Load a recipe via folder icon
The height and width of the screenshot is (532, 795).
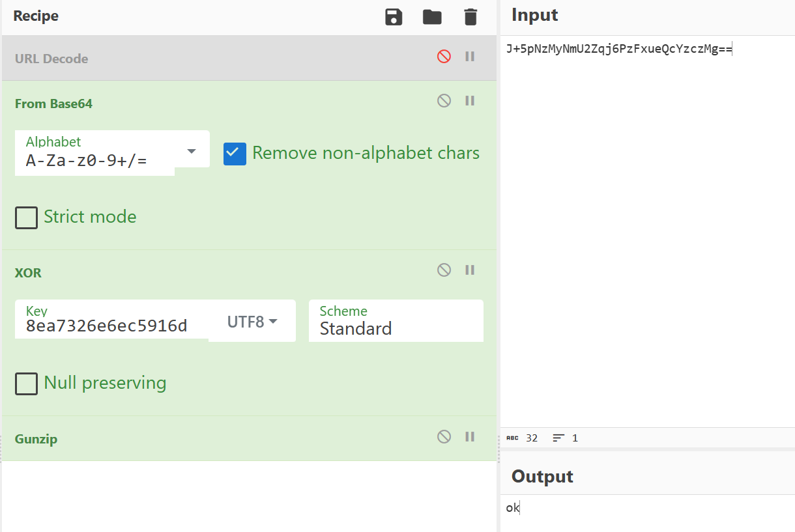click(432, 17)
